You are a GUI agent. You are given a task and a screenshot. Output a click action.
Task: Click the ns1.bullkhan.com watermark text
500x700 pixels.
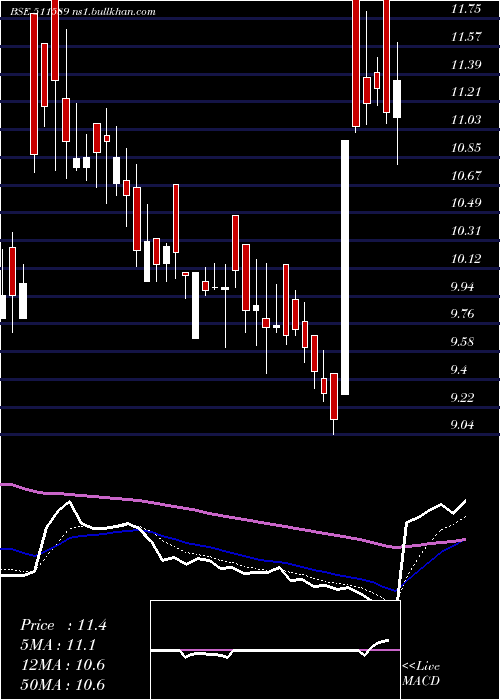(113, 12)
